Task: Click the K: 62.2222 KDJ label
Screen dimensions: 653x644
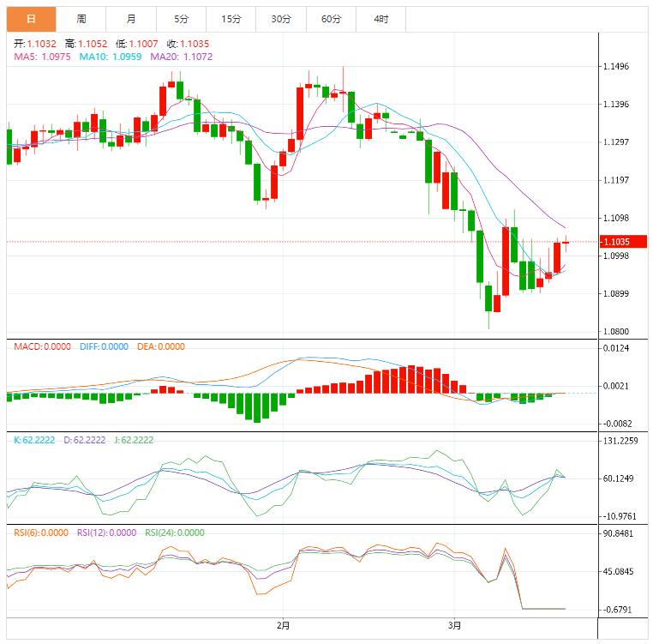Action: pos(34,440)
